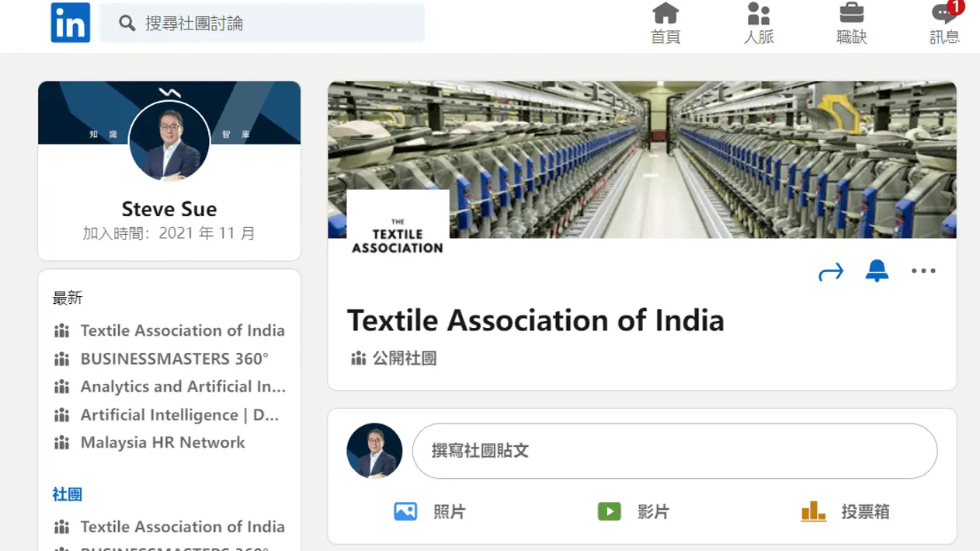Click the 影片 video play icon
This screenshot has height=551, width=980.
click(x=609, y=511)
